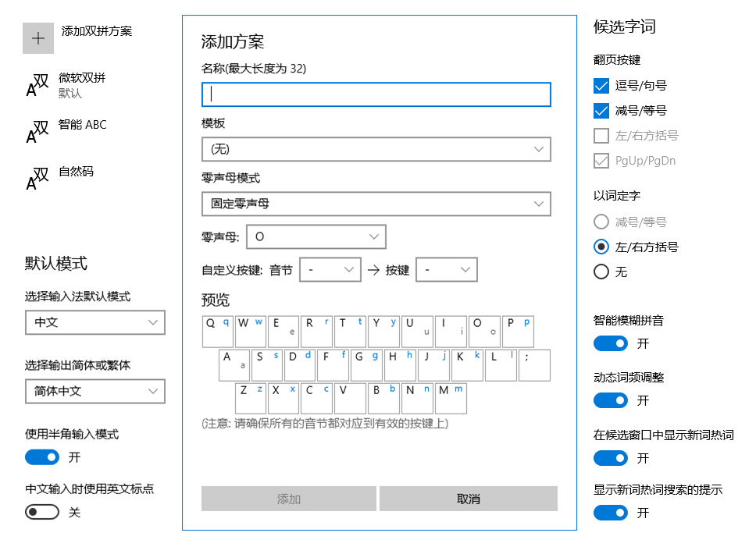The width and height of the screenshot is (756, 547).
Task: Click the 取消 cancel button
Action: tap(468, 499)
